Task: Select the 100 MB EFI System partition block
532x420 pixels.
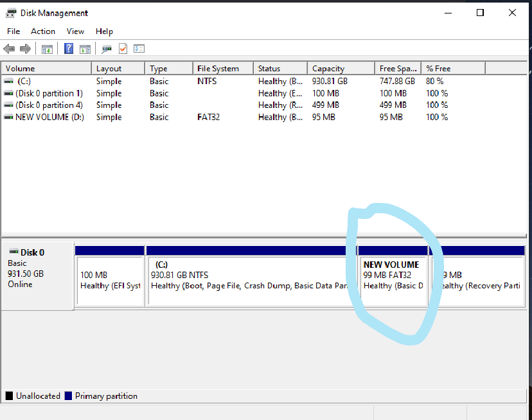Action: 110,277
